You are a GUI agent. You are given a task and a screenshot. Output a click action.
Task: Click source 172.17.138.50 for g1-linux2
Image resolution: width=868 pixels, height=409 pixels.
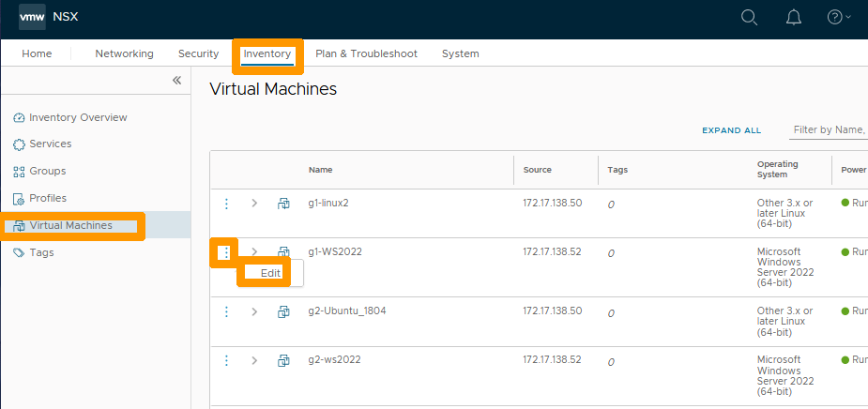552,203
